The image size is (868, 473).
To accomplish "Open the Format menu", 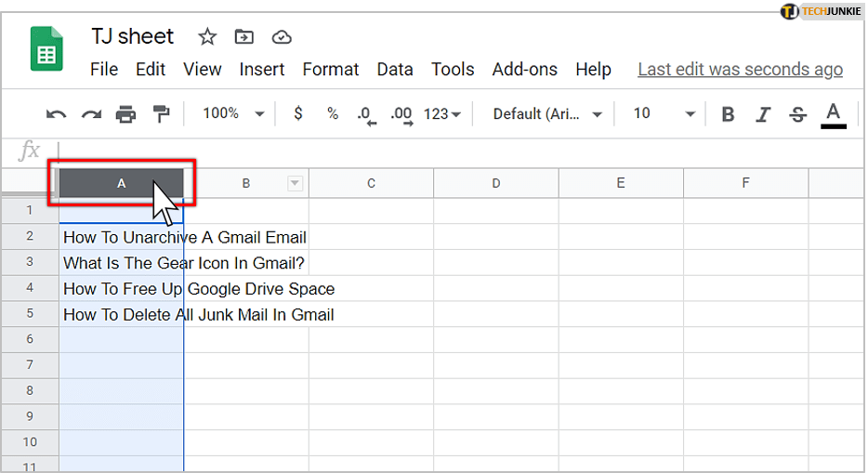I will (330, 70).
